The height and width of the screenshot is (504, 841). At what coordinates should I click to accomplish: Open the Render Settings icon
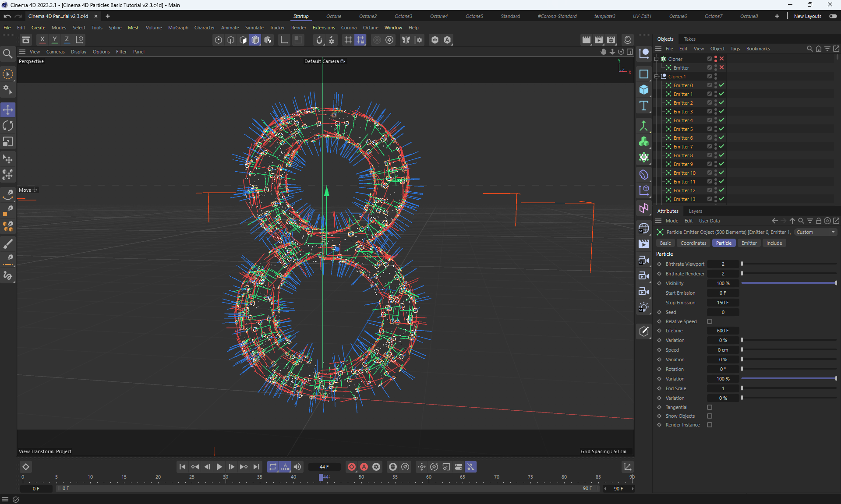tap(611, 40)
